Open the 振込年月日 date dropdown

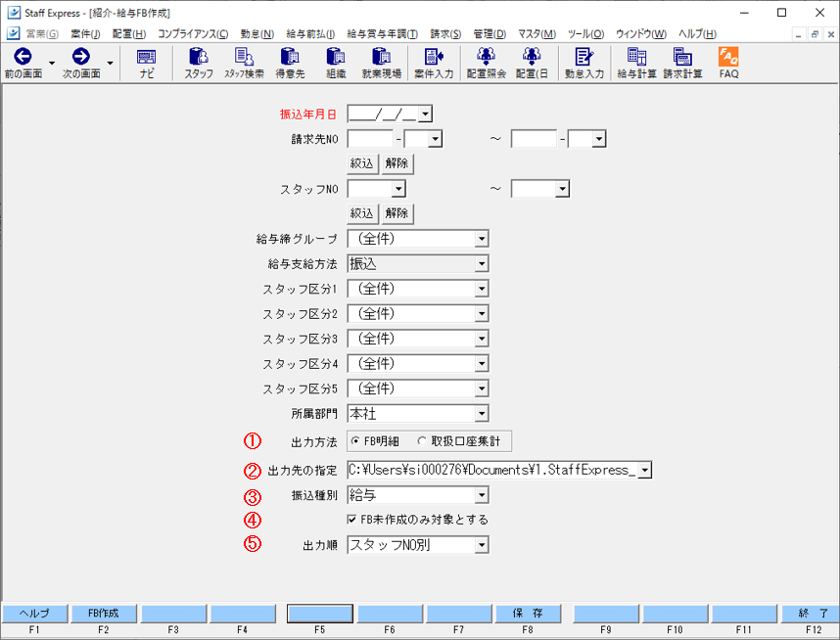425,114
